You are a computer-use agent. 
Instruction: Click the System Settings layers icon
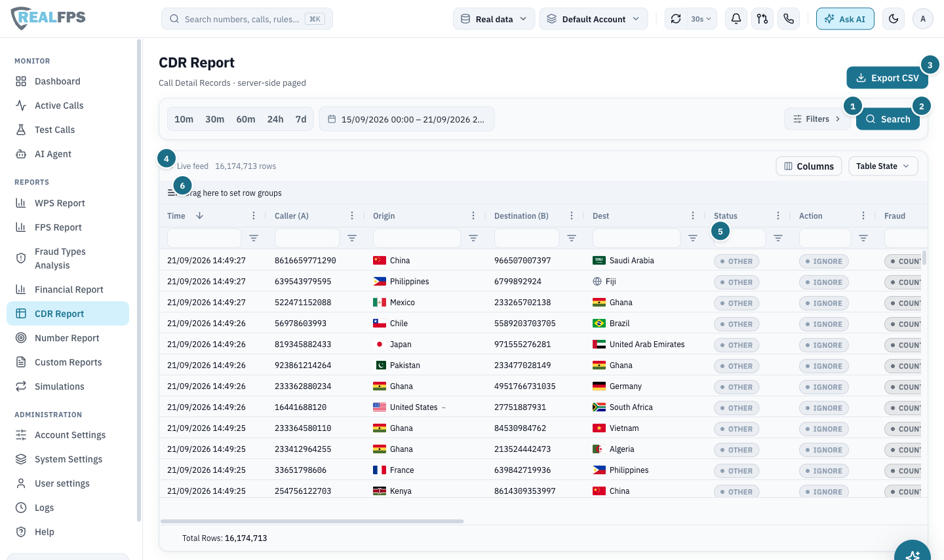tap(21, 459)
